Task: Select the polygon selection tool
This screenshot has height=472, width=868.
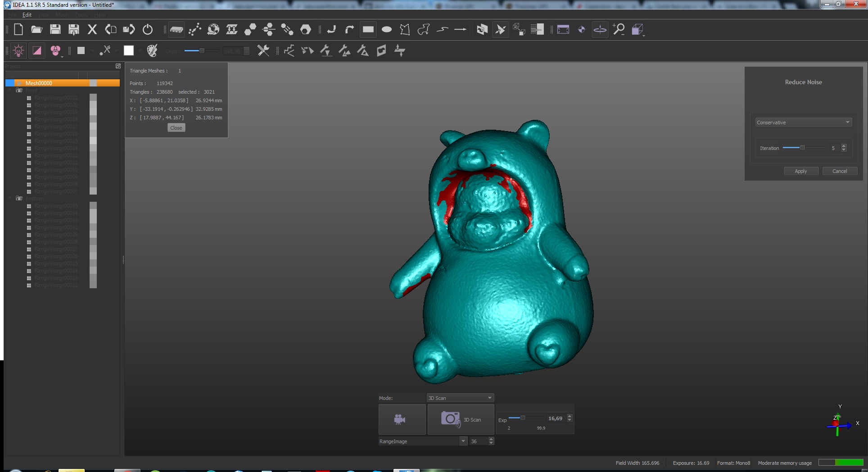Action: click(x=405, y=30)
